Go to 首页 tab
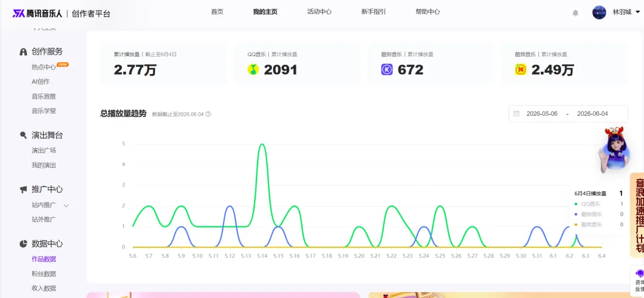This screenshot has width=644, height=298. pyautogui.click(x=217, y=11)
